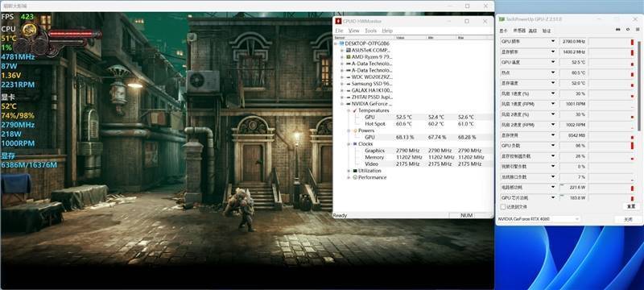Click the Performance gauge icon

coord(355,177)
